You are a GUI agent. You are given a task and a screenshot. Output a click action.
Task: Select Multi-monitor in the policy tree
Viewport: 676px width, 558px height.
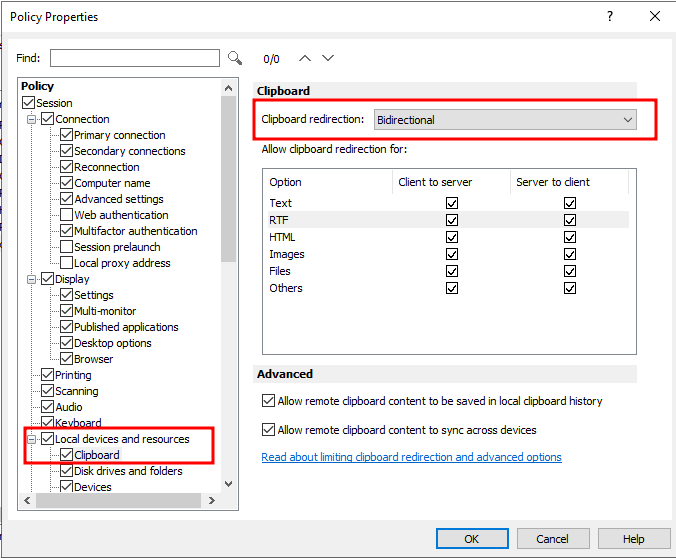point(105,311)
